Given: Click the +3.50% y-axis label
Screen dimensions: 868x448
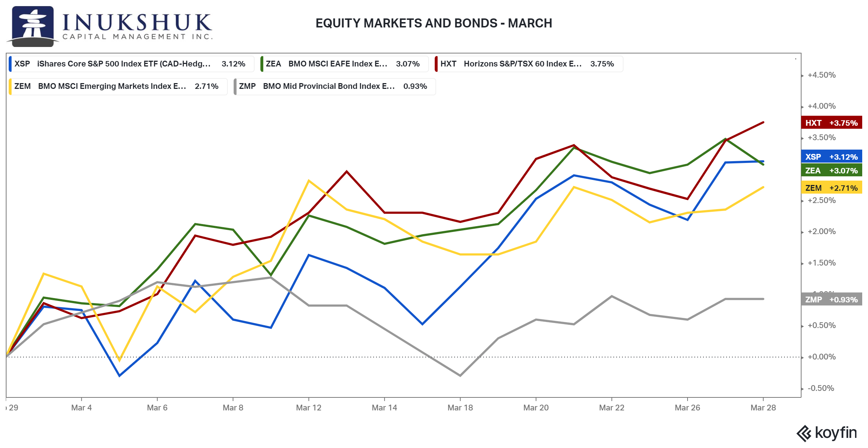Looking at the screenshot, I should [x=822, y=137].
